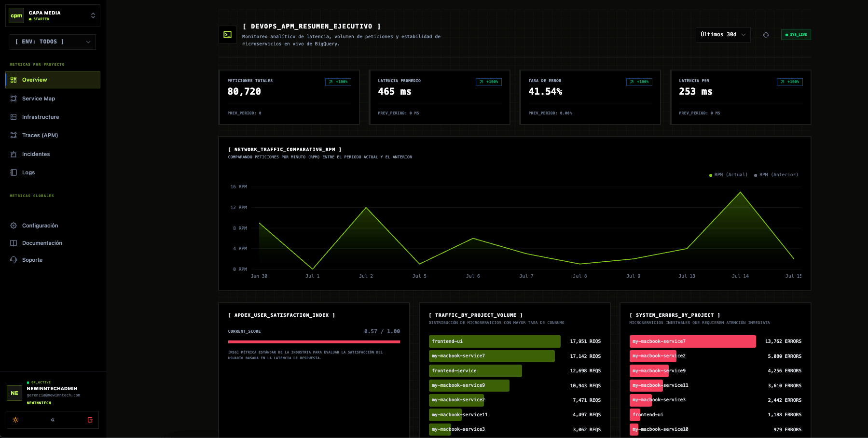The width and height of the screenshot is (868, 438).
Task: Click the frontend-ui traffic volume bar
Action: [x=495, y=341]
